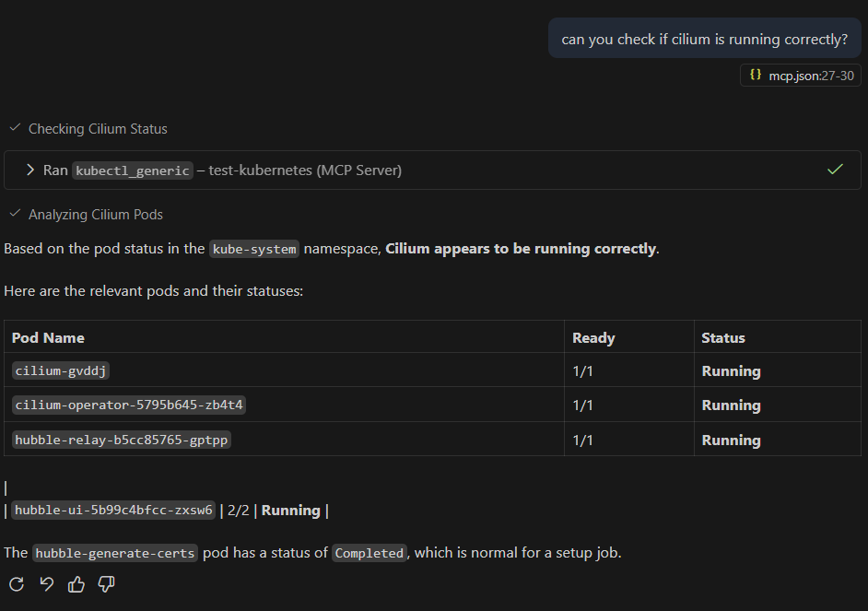The width and height of the screenshot is (868, 611).
Task: Expand the Ran kubectl_generic tool call chevron
Action: click(29, 170)
